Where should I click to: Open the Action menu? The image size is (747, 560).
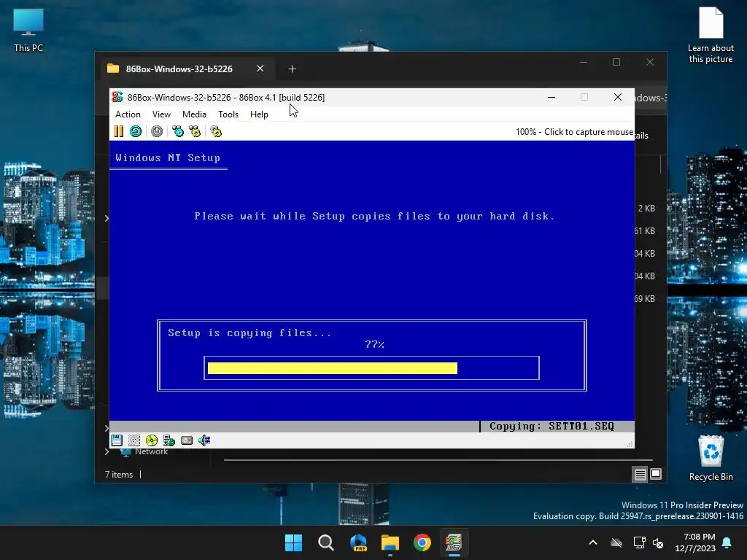point(128,114)
